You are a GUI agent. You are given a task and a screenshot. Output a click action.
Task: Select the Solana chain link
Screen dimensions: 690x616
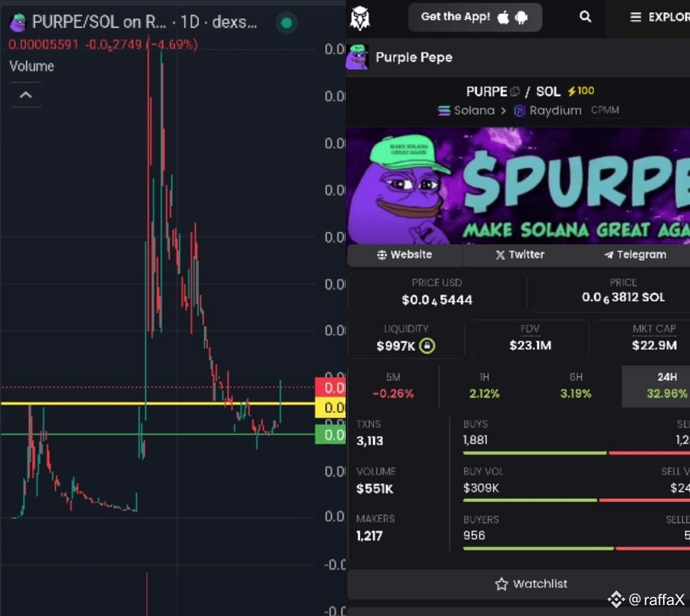pos(467,111)
